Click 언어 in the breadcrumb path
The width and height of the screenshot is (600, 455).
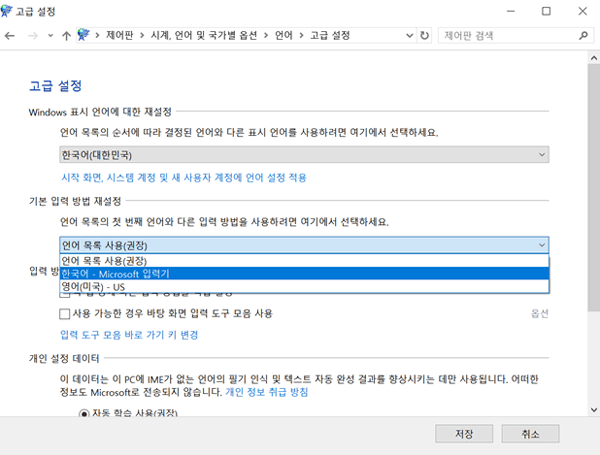click(x=284, y=36)
